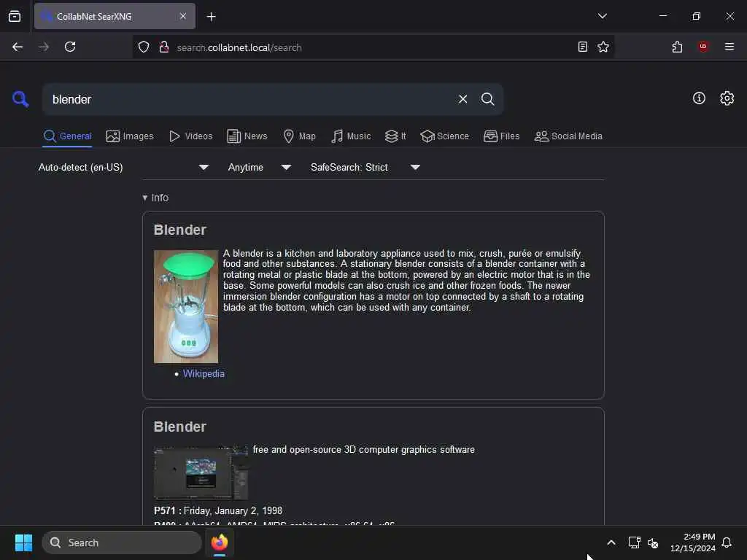Screen dimensions: 747x560
Task: Go back to previous page
Action: point(18,47)
